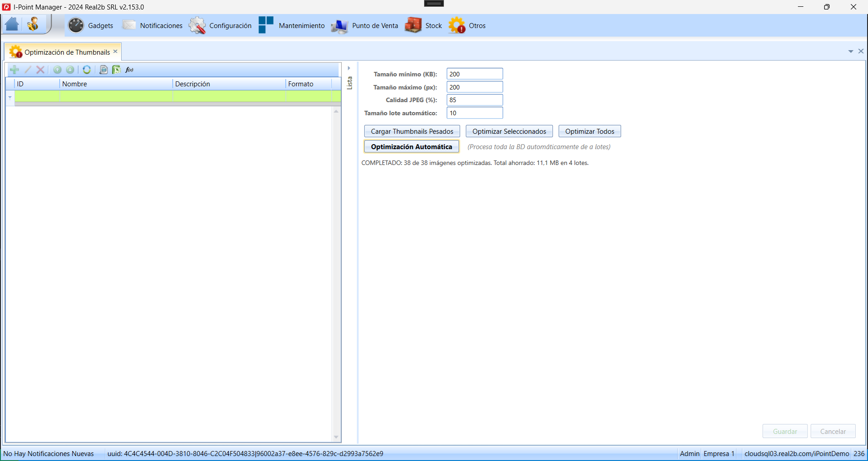Screen dimensions: 868x461
Task: Open the Stock menu
Action: pyautogui.click(x=434, y=26)
